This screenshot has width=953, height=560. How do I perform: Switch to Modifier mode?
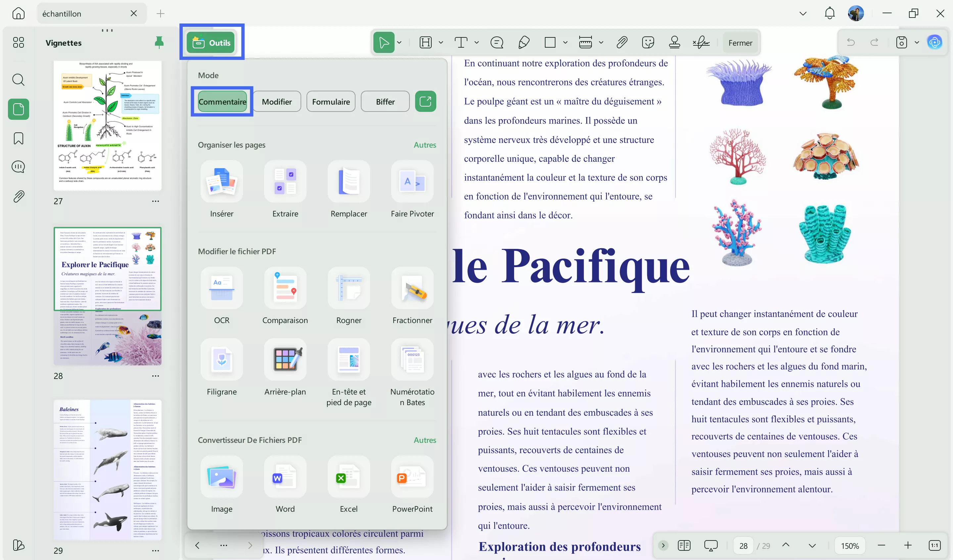click(277, 101)
